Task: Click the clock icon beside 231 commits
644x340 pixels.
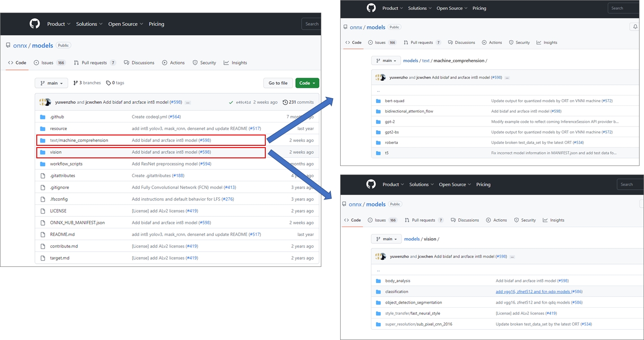Action: [285, 102]
